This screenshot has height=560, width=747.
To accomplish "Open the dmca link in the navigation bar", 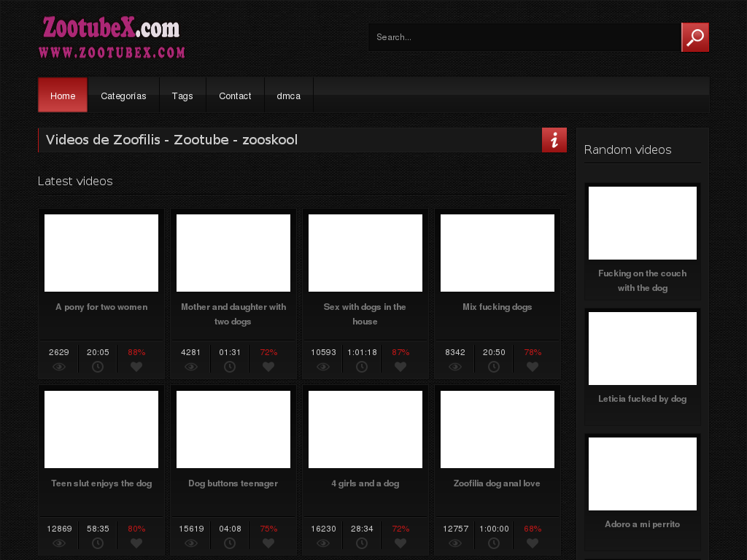I will [288, 96].
